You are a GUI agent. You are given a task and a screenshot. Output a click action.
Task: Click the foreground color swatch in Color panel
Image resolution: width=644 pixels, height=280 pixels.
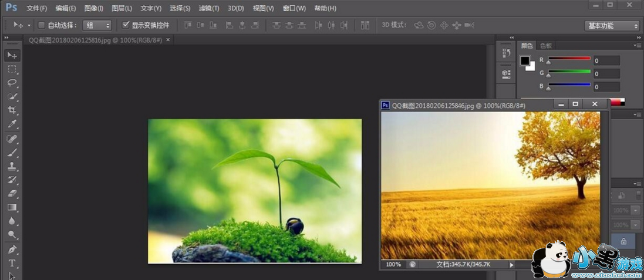[x=525, y=60]
